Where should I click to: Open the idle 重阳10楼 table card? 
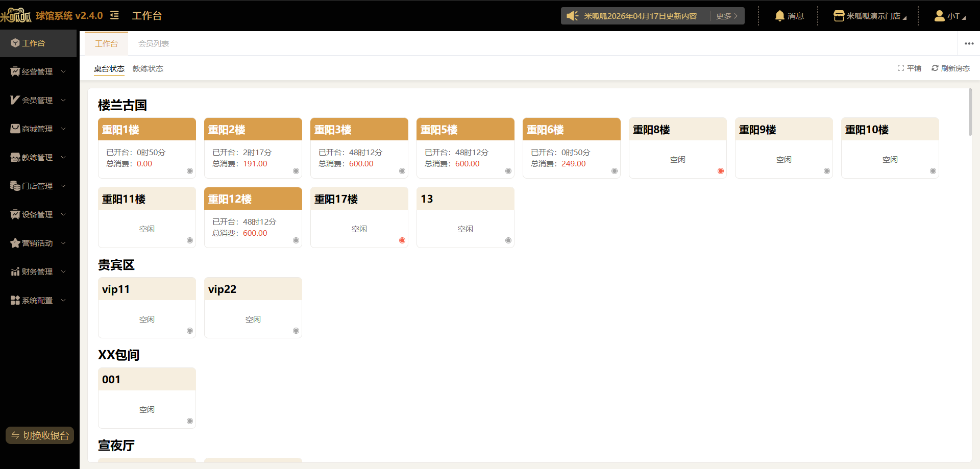point(890,148)
